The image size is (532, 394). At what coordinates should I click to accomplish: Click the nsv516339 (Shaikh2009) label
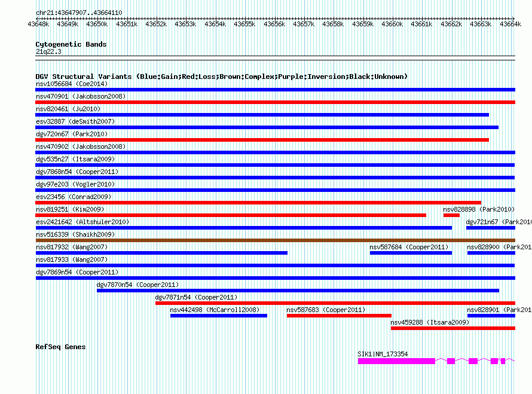[x=75, y=234]
